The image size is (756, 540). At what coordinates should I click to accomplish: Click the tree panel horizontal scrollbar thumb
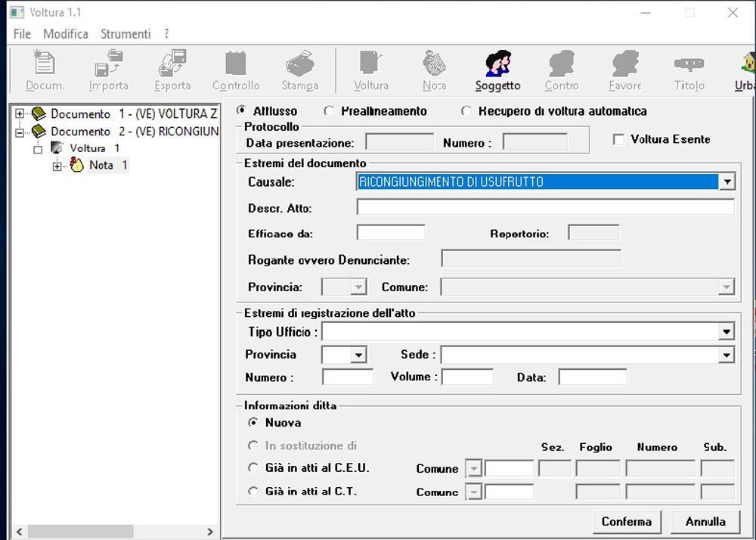(81, 532)
